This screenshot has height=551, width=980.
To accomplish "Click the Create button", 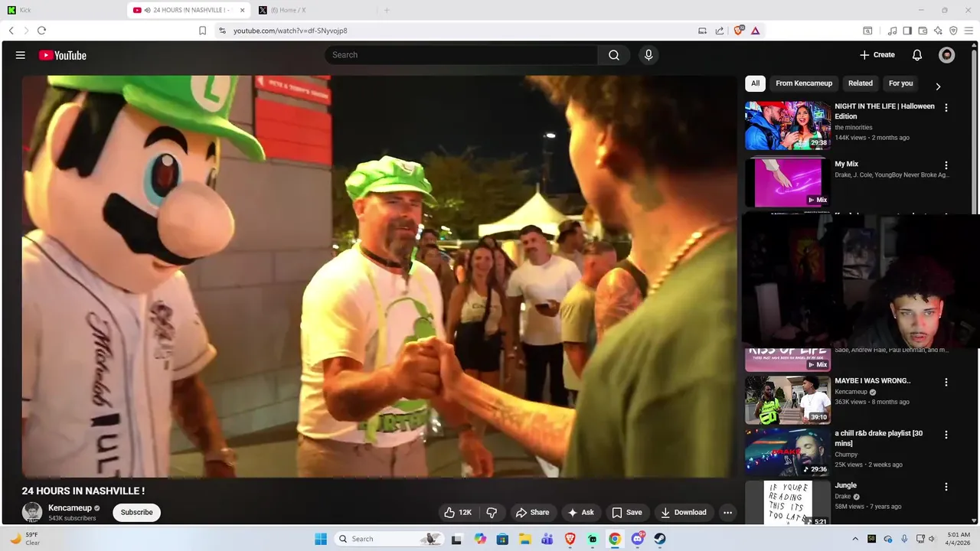I will [x=877, y=55].
